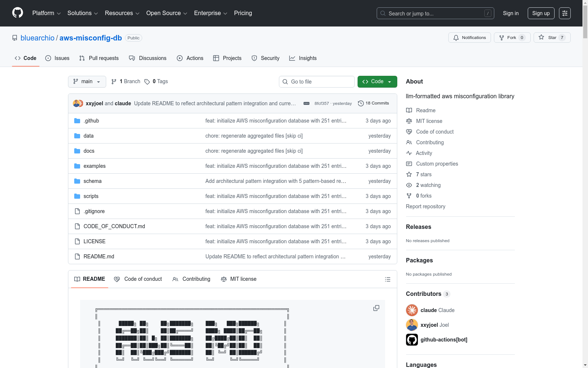Viewport: 588px width, 368px height.
Task: Click the notifications bell button
Action: (469, 38)
